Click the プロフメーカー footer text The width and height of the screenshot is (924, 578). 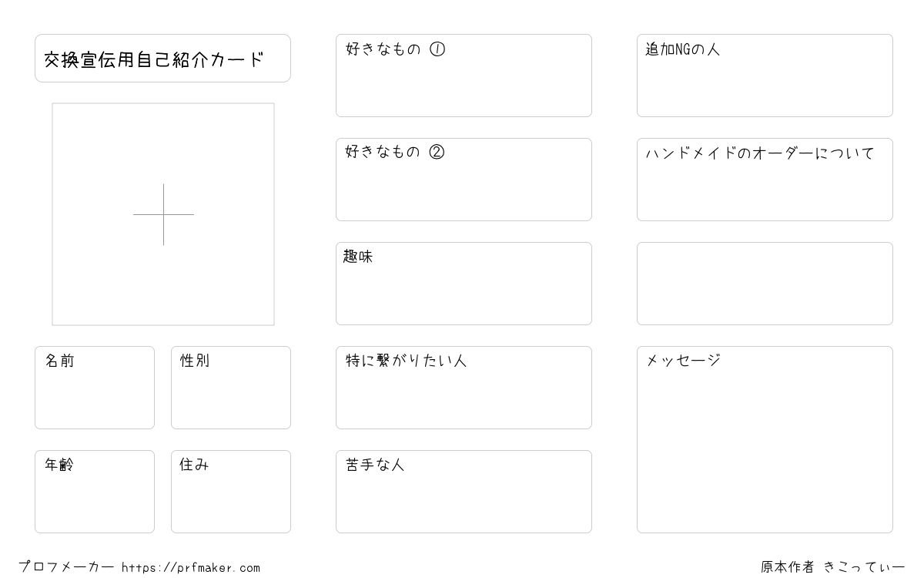[66, 567]
